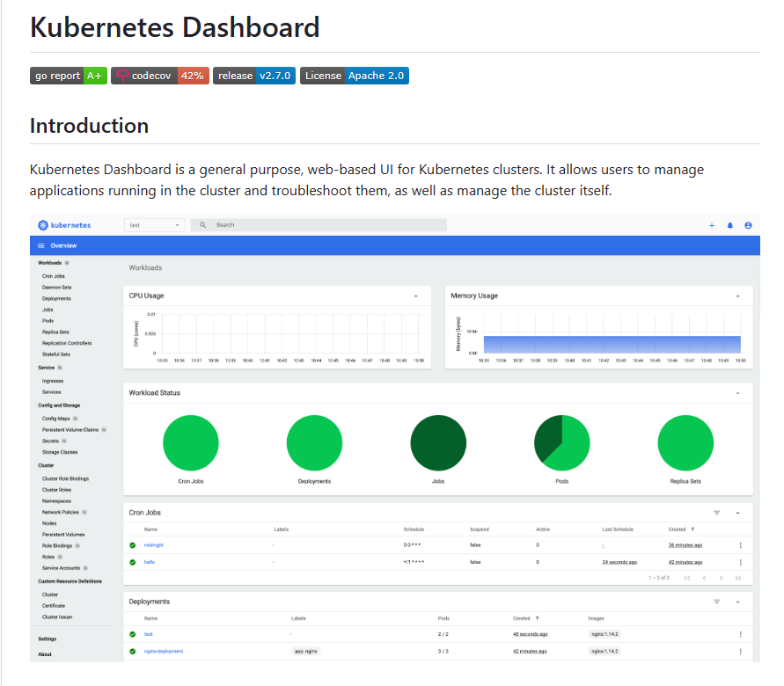The image size is (784, 686).
Task: Open the three-dot menu for the midnight cron job
Action: coord(740,545)
